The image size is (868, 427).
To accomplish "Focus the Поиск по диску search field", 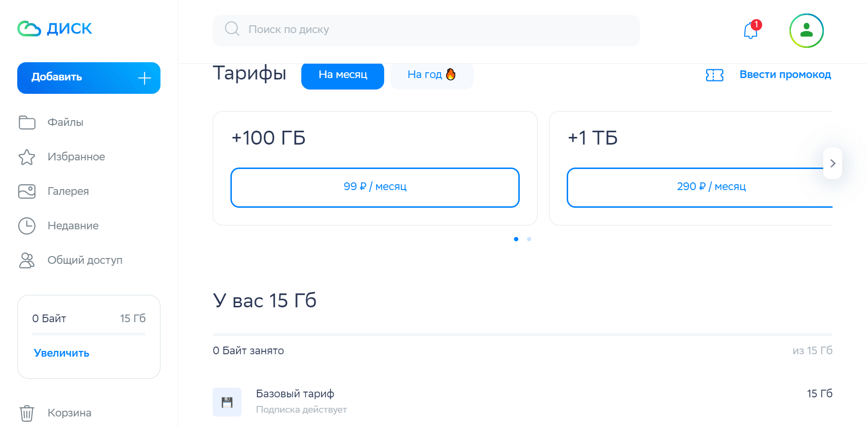I will 426,31.
